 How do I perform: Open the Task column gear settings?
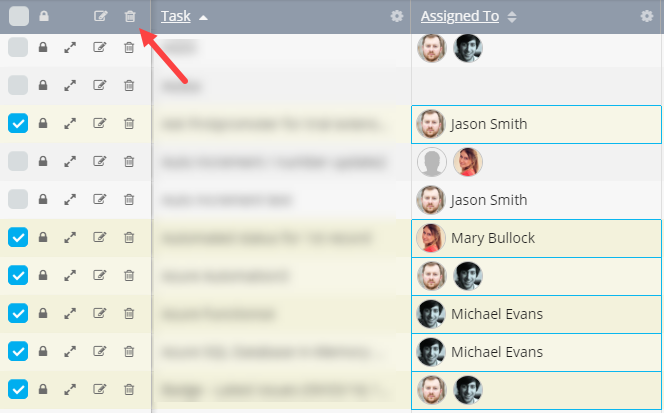[x=397, y=16]
